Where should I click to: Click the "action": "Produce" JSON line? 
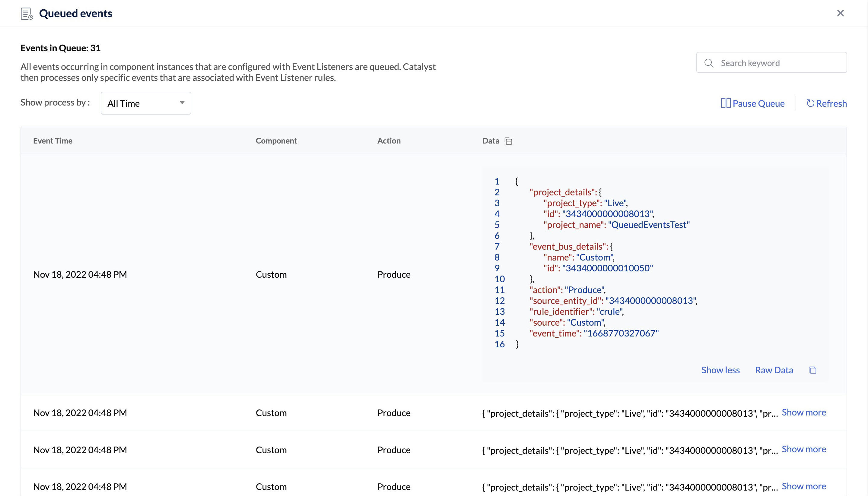click(x=568, y=290)
